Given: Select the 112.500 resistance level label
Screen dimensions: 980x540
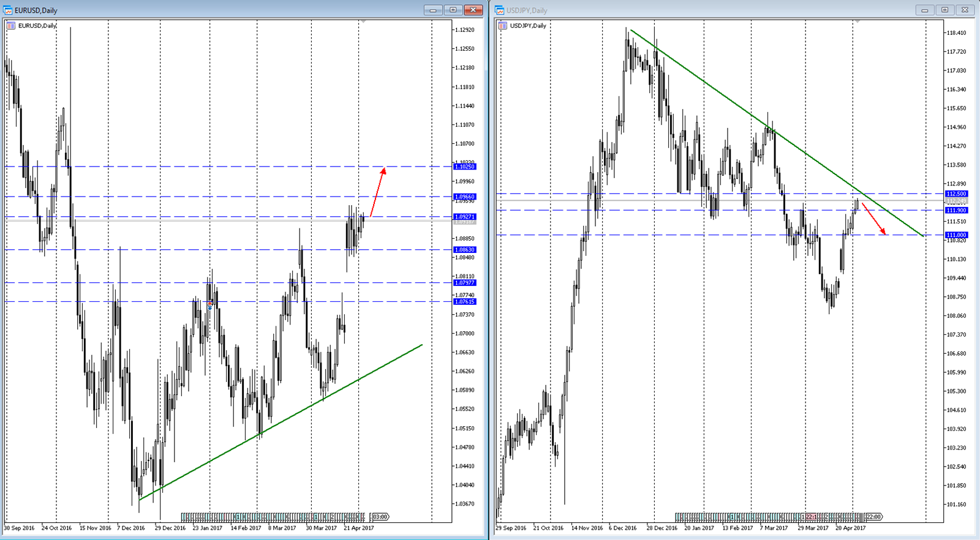Looking at the screenshot, I should click(x=956, y=194).
